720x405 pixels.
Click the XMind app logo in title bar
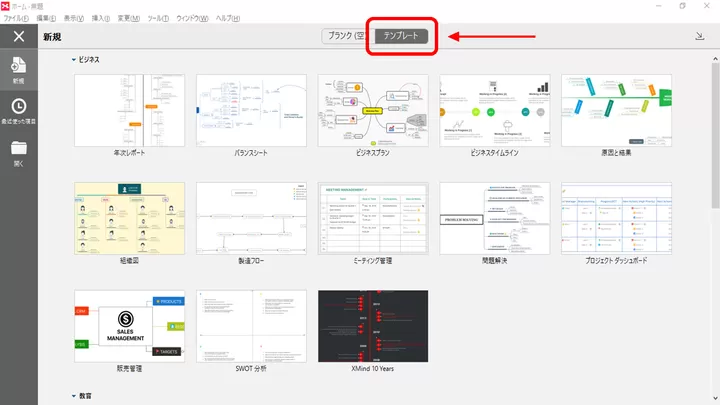pyautogui.click(x=6, y=5)
